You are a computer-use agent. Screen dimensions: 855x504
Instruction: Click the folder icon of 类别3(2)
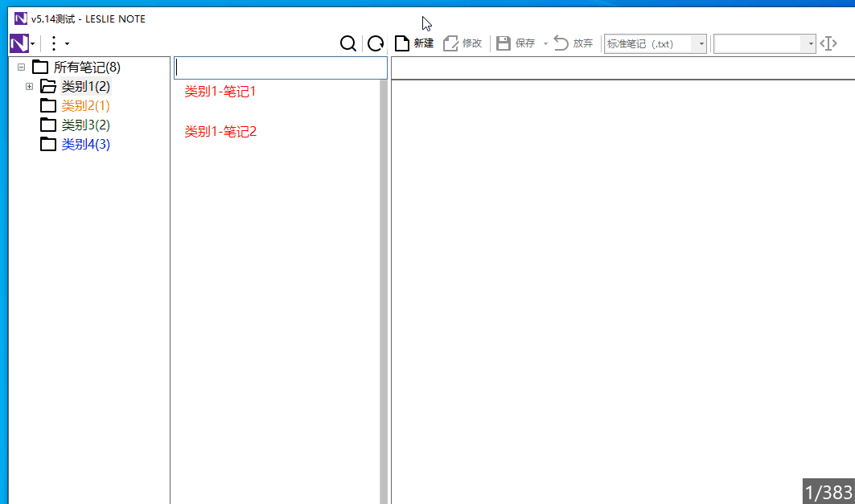coord(48,125)
